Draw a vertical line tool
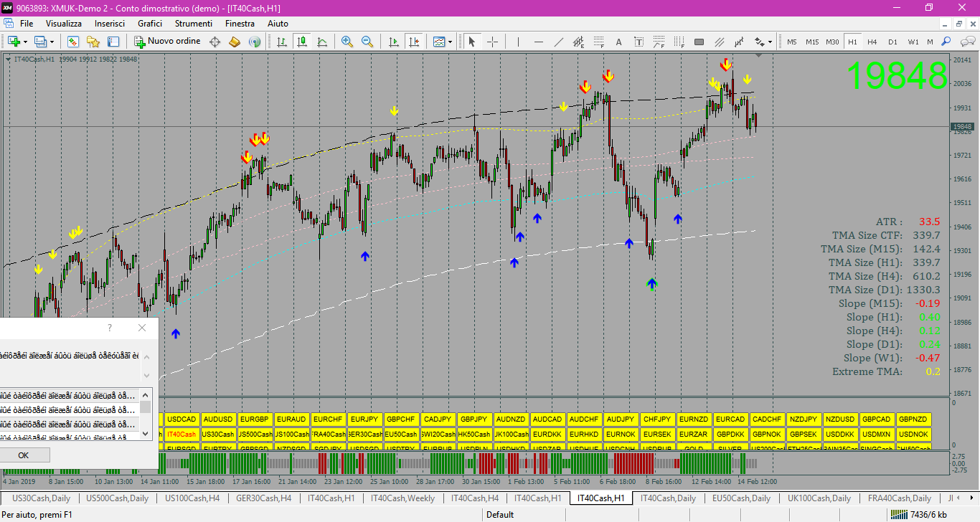This screenshot has height=522, width=980. [518, 42]
